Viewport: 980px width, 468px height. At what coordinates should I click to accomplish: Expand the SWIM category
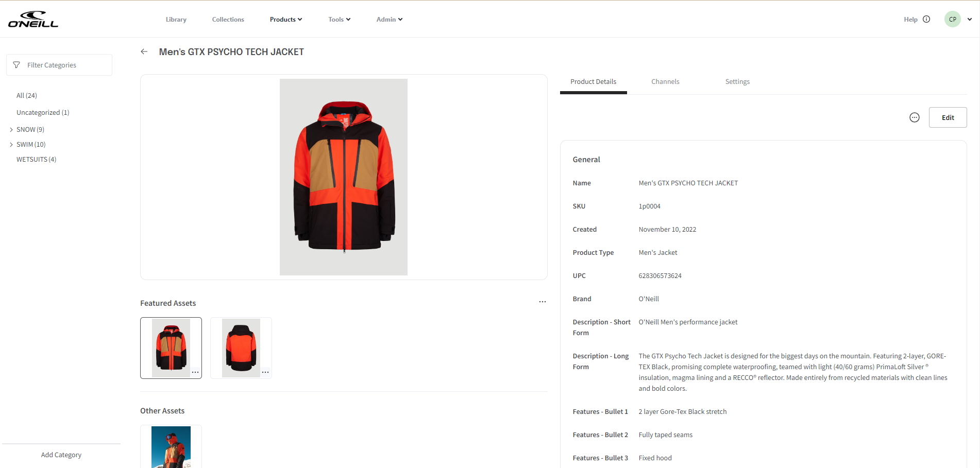[x=11, y=145]
